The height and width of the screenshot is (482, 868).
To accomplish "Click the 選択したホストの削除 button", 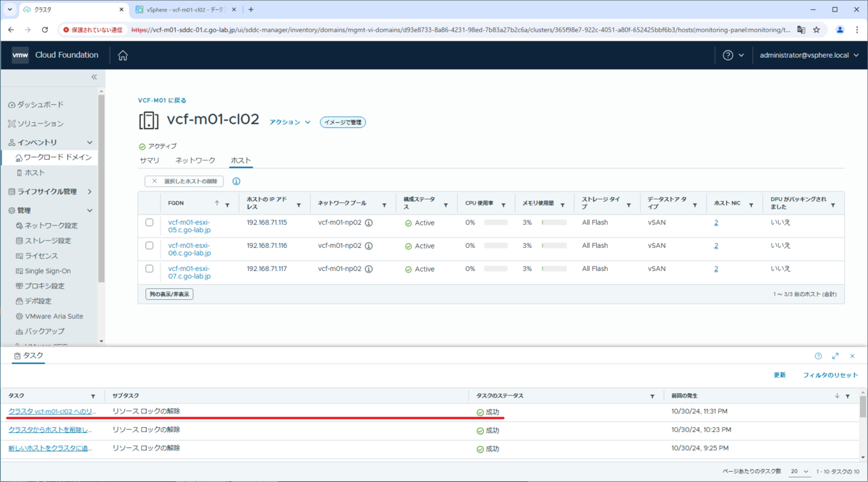I will [x=184, y=181].
